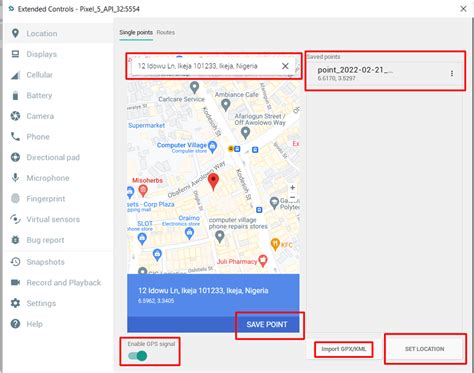This screenshot has width=474, height=373.
Task: Select the Phone handset icon
Action: [x=15, y=137]
